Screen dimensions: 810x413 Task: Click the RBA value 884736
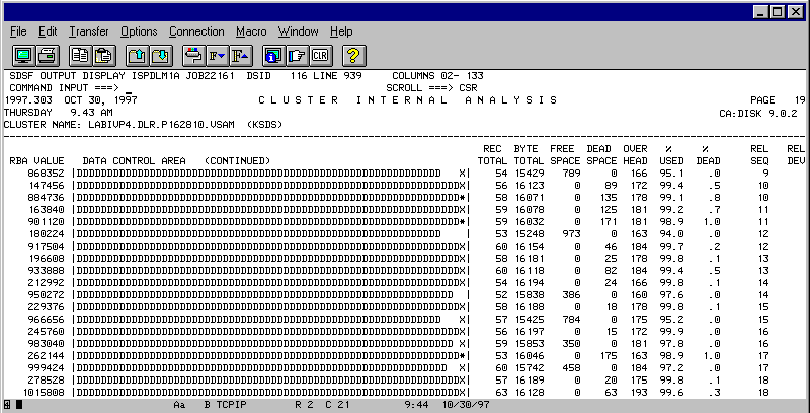click(45, 198)
